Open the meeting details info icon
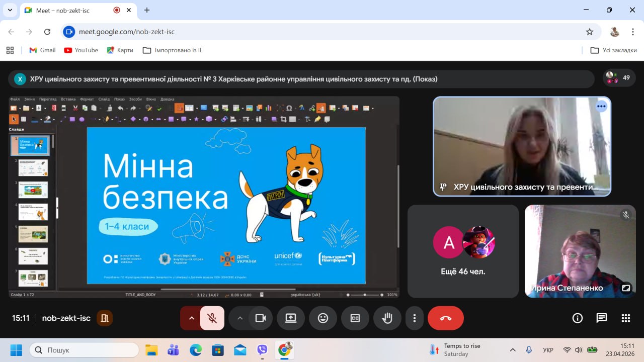The width and height of the screenshot is (644, 362). coord(577,318)
